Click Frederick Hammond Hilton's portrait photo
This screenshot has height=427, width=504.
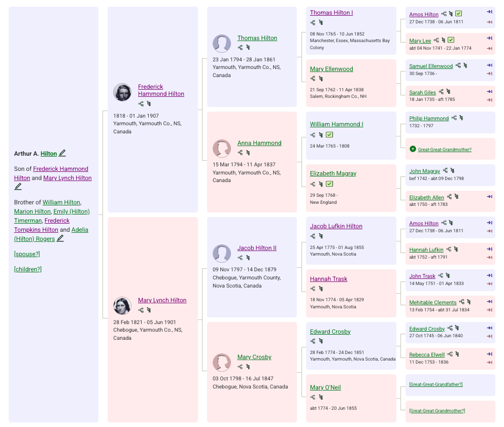click(122, 92)
